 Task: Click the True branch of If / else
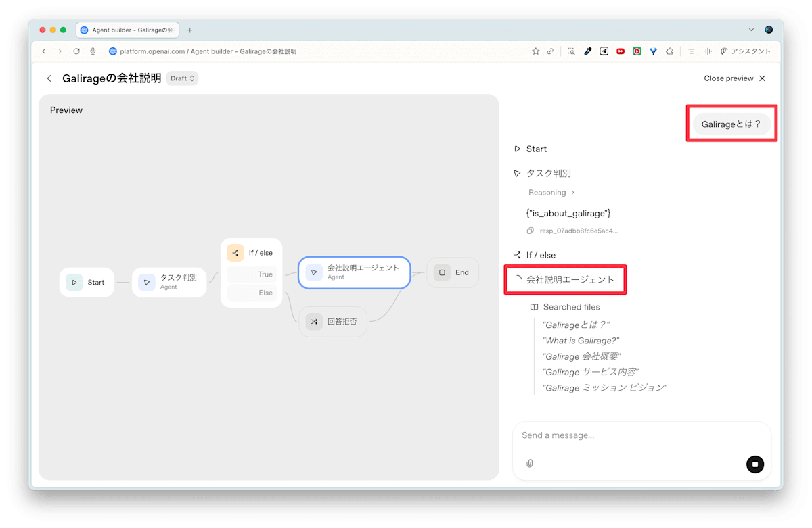pyautogui.click(x=252, y=274)
